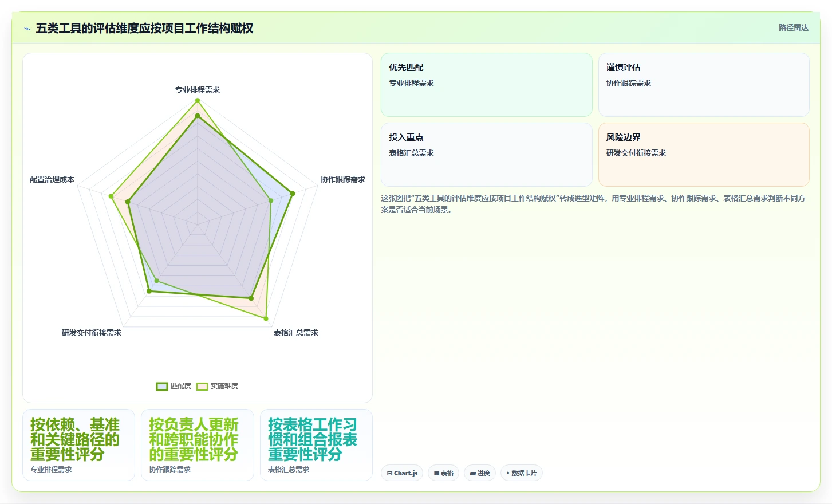Open the 优先匹配 card
832x504 pixels.
(x=487, y=85)
